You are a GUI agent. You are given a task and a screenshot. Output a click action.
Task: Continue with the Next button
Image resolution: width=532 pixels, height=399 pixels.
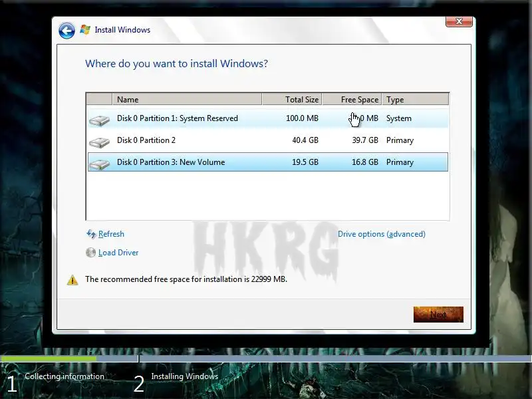click(x=438, y=315)
